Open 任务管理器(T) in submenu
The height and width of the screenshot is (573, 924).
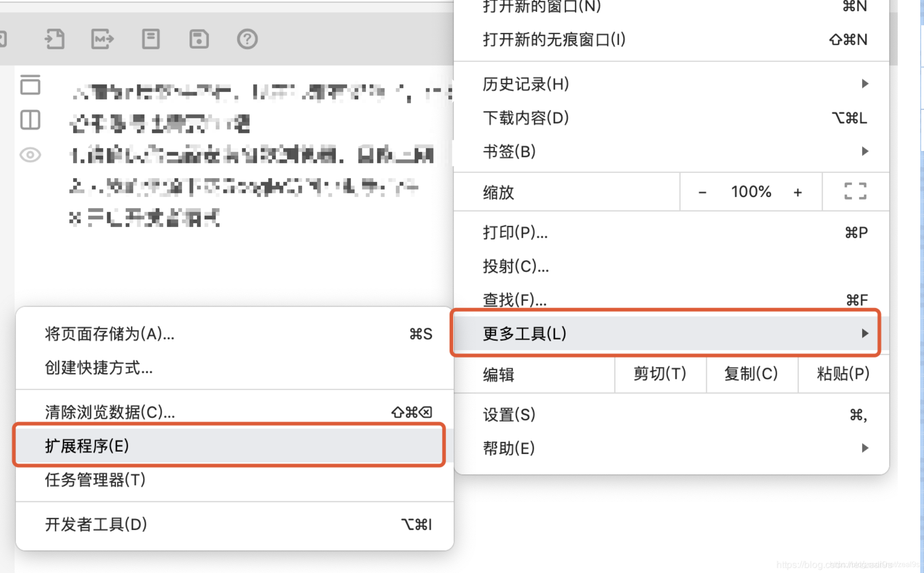tap(235, 480)
